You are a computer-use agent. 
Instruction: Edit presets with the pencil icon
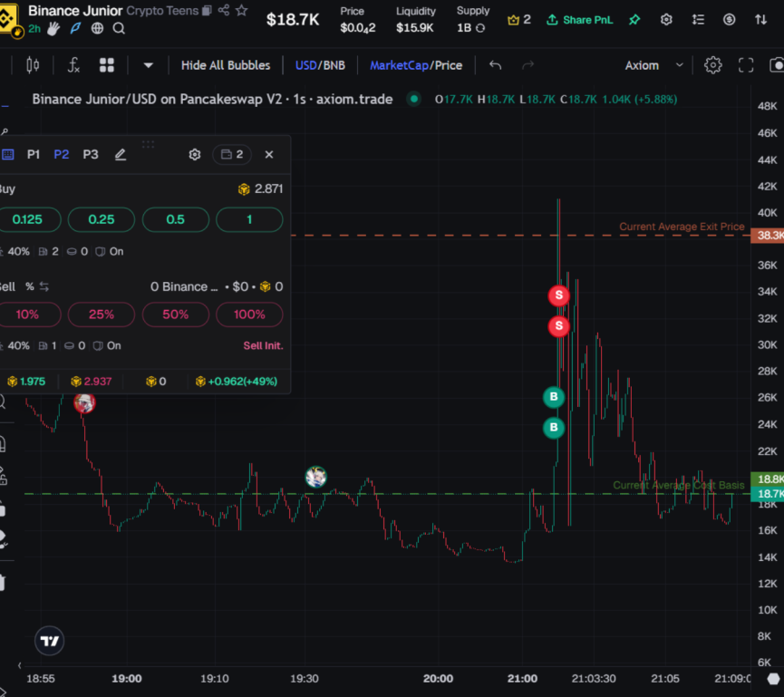point(120,154)
